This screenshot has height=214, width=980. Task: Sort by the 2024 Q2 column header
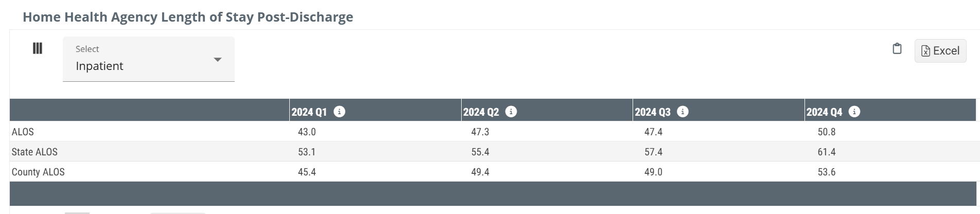481,112
